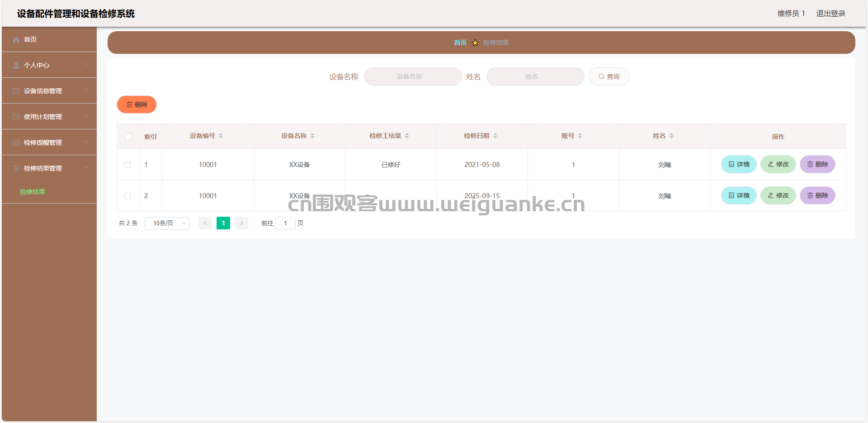
Task: Click the 操作 column header
Action: coord(778,137)
